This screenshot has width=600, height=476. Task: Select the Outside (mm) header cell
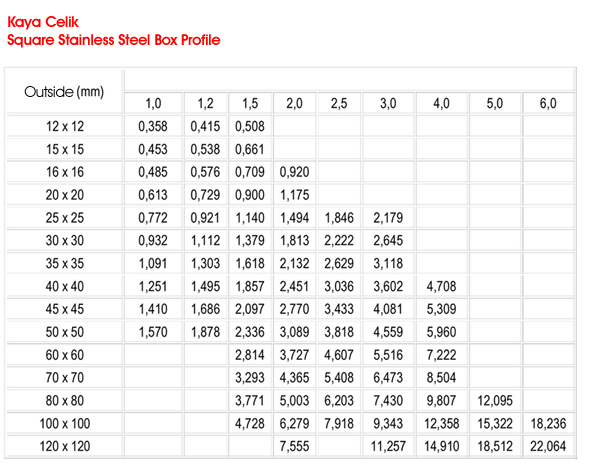coord(64,92)
